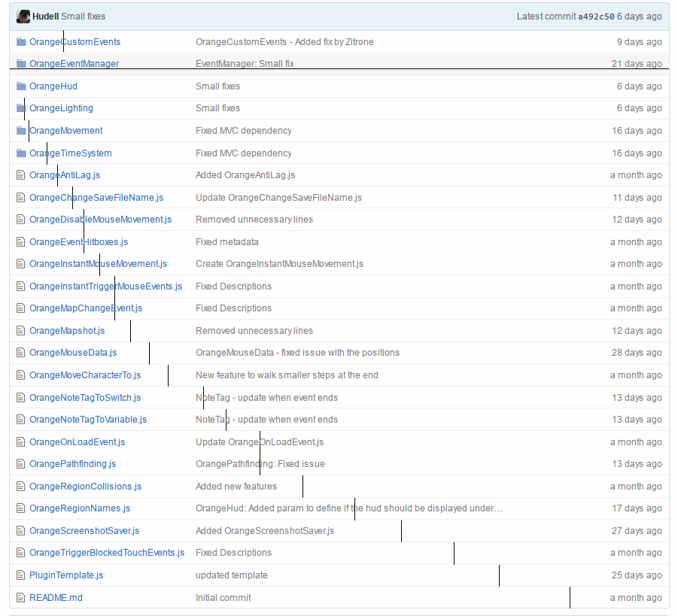The height and width of the screenshot is (616, 678).
Task: Click the file icon beside OrangeMapChangeEvent.js
Action: pyautogui.click(x=20, y=308)
